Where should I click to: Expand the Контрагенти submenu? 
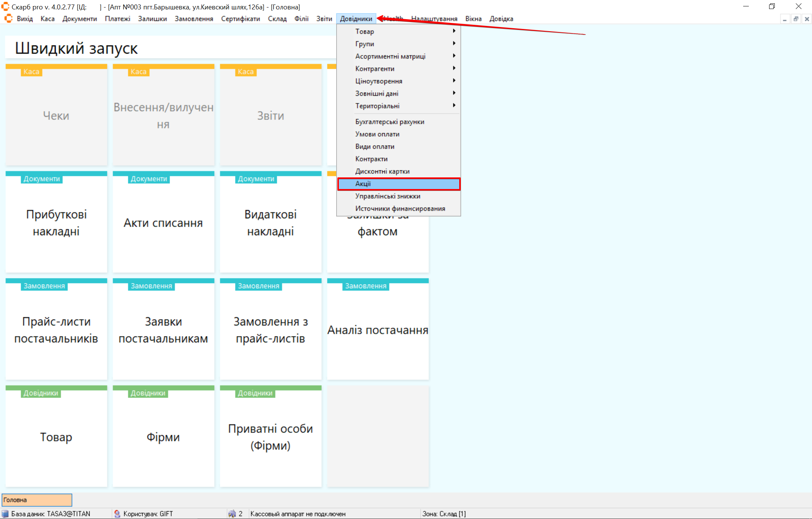coord(454,68)
